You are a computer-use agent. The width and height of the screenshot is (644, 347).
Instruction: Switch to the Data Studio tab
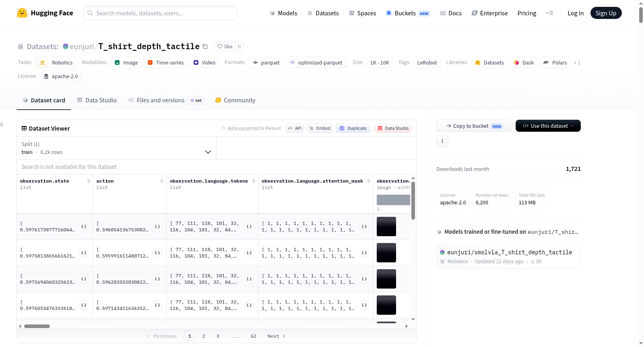click(97, 100)
